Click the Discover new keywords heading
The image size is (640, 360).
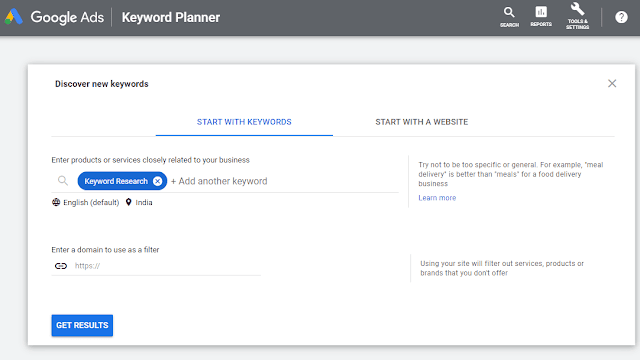[102, 84]
